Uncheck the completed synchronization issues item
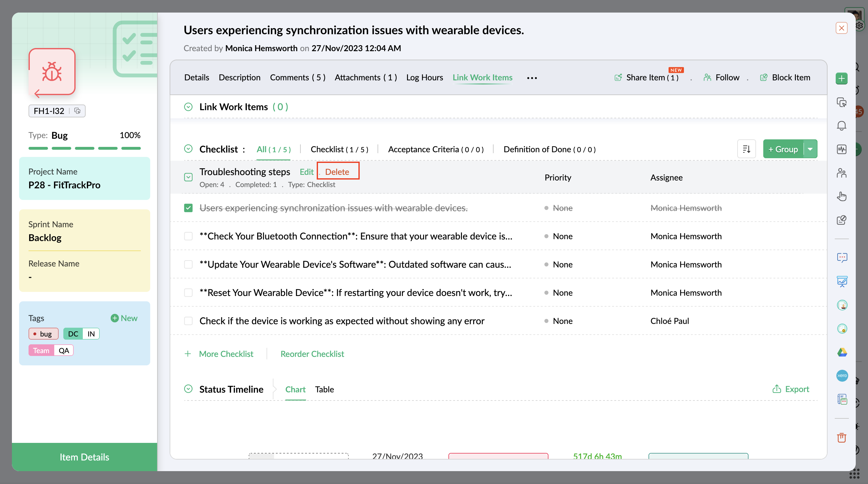The height and width of the screenshot is (484, 868). 188,208
